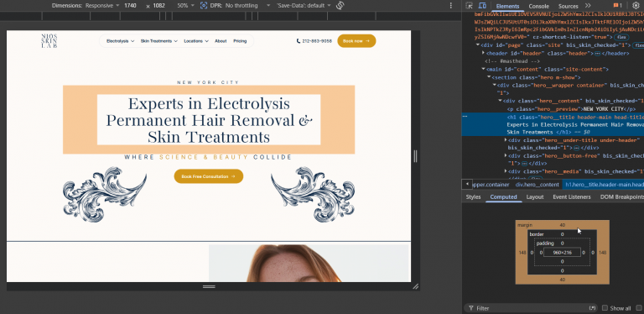Open the Dimensions Responsive dropdown

(x=101, y=6)
